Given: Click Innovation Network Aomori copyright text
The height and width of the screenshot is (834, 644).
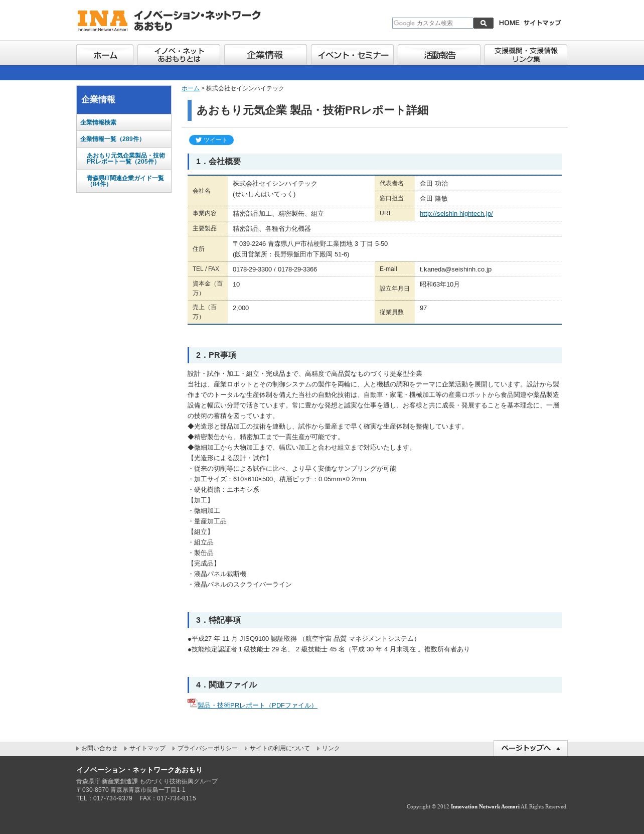Looking at the screenshot, I should tap(485, 806).
